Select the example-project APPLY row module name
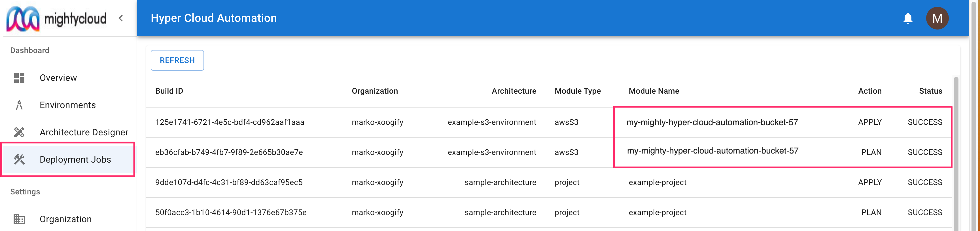Image resolution: width=980 pixels, height=231 pixels. pos(657,182)
